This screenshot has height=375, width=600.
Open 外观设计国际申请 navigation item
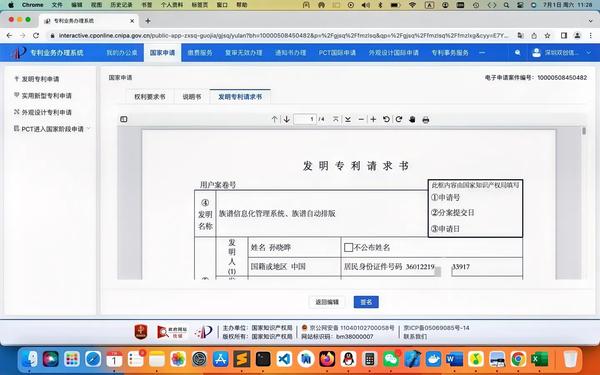click(393, 52)
